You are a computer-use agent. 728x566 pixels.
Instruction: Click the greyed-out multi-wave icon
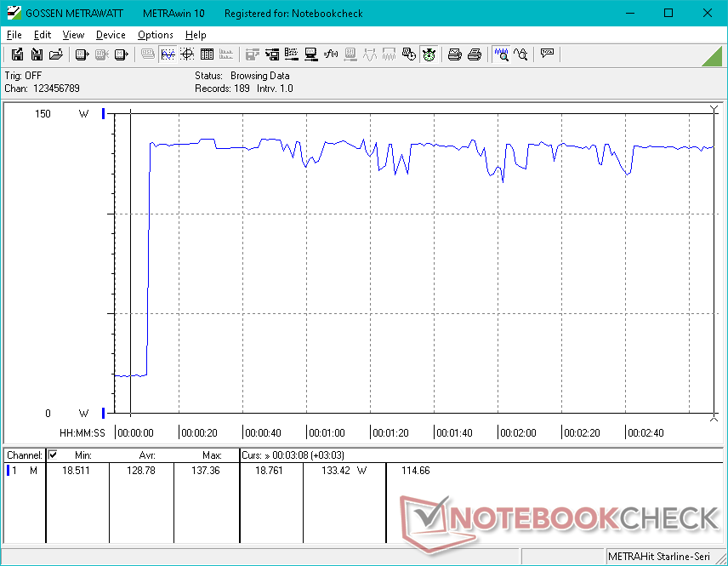389,54
